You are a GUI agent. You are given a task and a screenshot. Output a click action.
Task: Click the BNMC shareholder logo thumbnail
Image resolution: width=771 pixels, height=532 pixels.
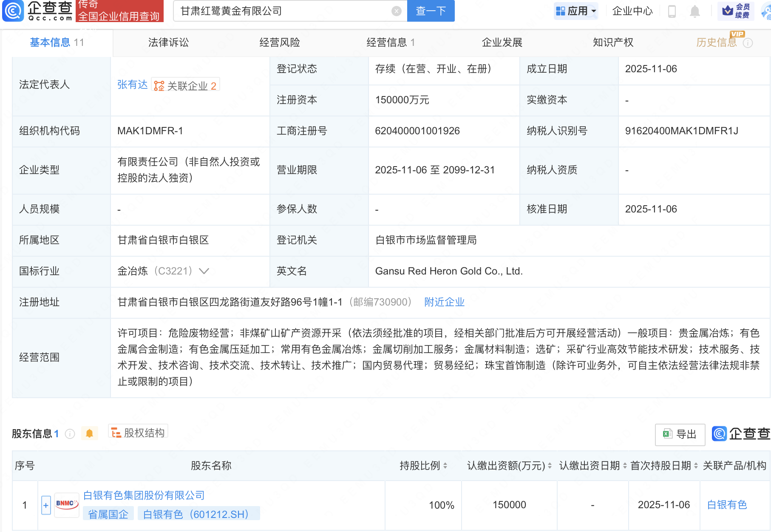click(x=67, y=504)
